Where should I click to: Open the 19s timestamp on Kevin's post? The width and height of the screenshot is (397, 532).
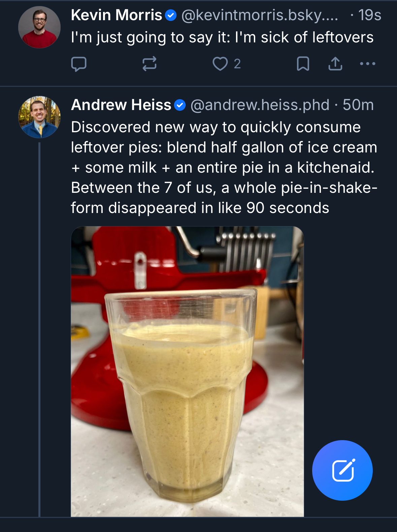coord(369,15)
